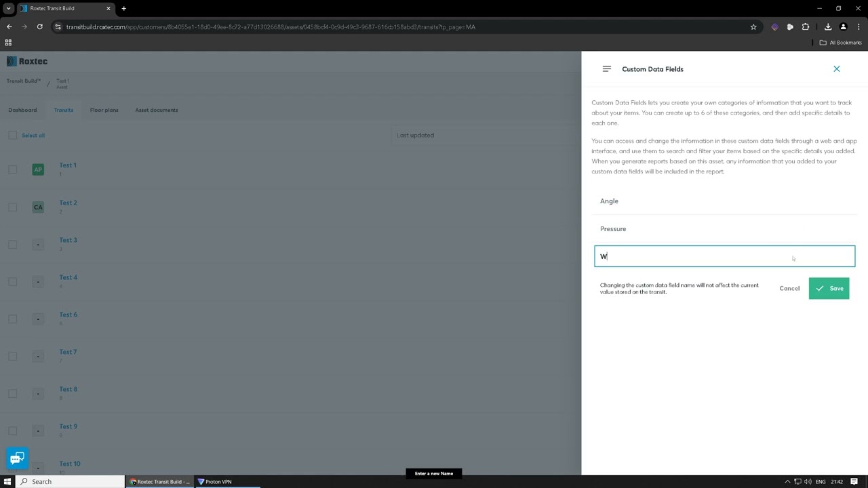This screenshot has height=488, width=868.
Task: Show hidden system tray icons
Action: click(787, 482)
